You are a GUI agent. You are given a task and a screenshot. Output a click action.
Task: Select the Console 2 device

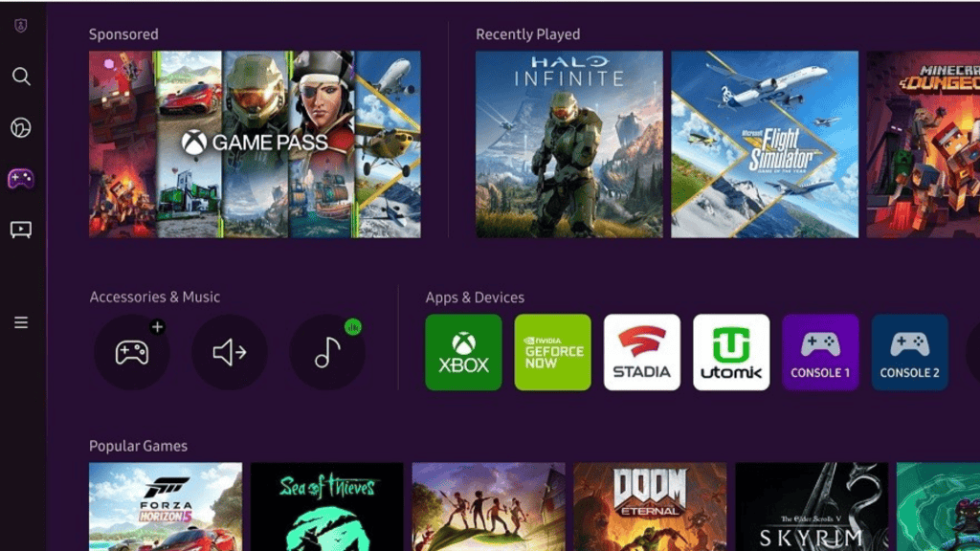point(909,352)
